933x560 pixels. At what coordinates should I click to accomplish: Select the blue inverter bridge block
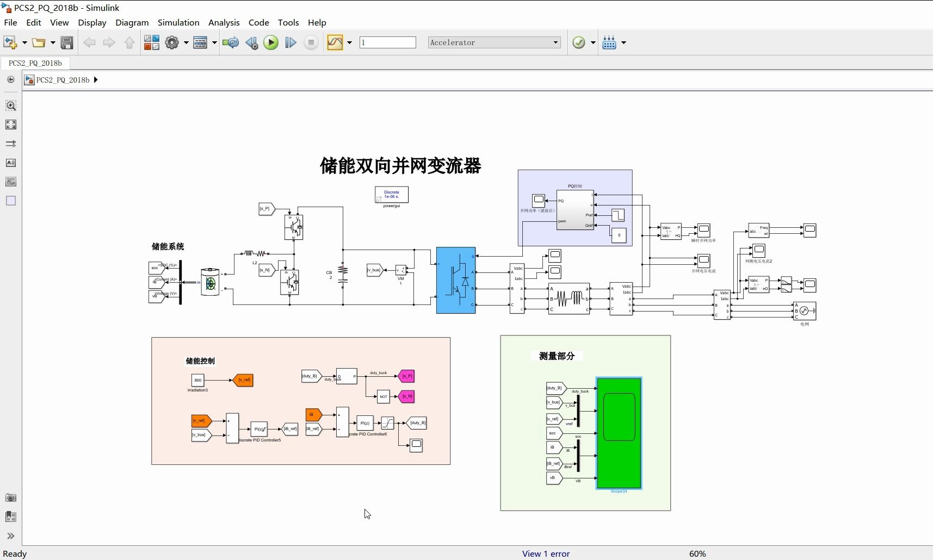[x=456, y=281]
